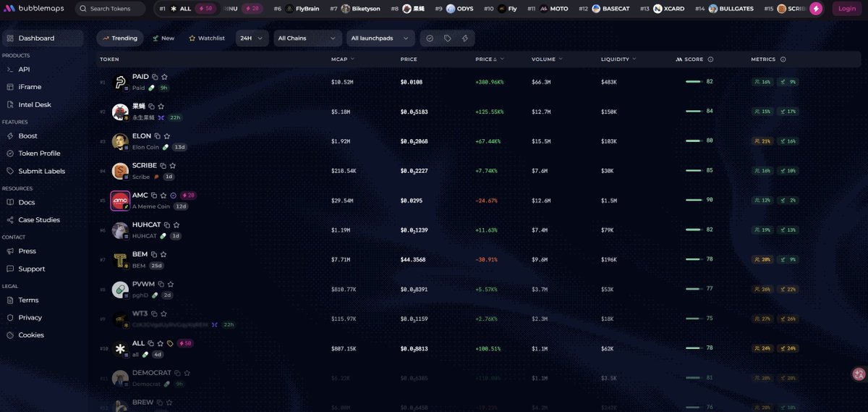The image size is (868, 412).
Task: Click the Login button
Action: pos(847,9)
